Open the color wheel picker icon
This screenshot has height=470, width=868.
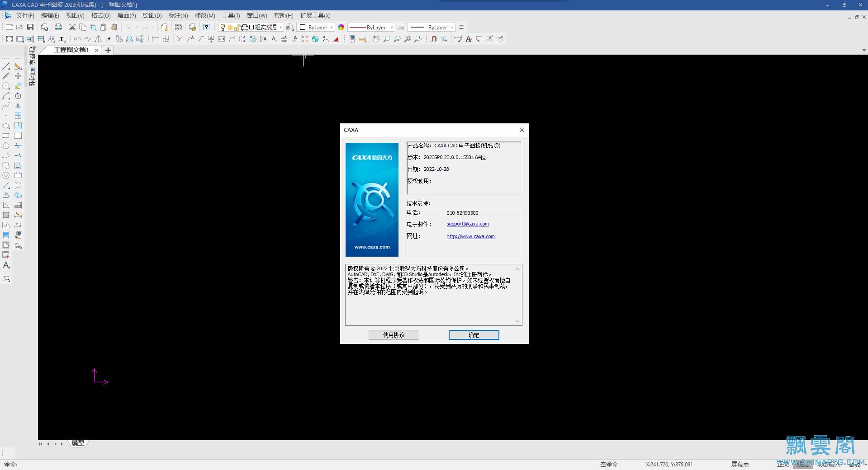(x=341, y=27)
